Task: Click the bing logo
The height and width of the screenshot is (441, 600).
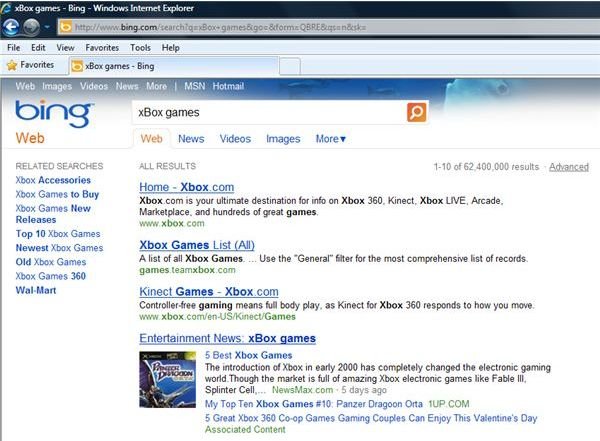Action: 54,113
